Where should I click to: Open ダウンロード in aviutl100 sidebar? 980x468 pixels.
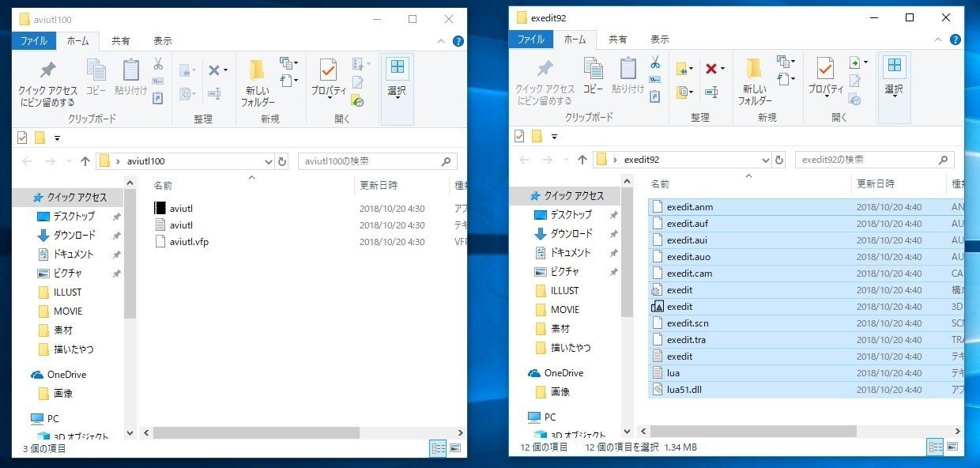(74, 236)
